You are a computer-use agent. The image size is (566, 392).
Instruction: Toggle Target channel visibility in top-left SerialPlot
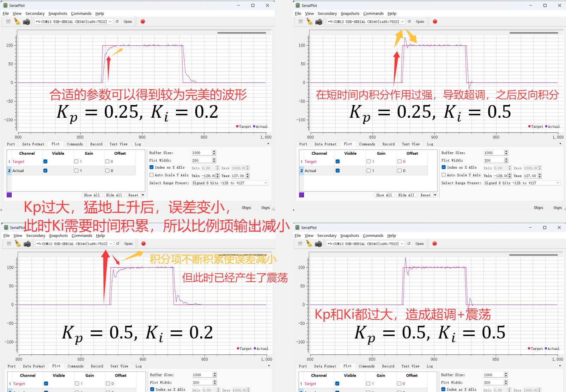[x=45, y=161]
